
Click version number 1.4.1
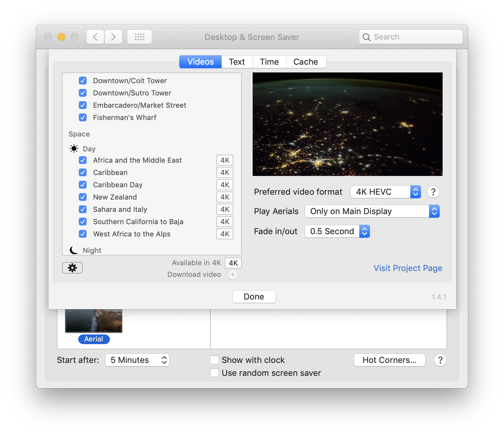[439, 297]
